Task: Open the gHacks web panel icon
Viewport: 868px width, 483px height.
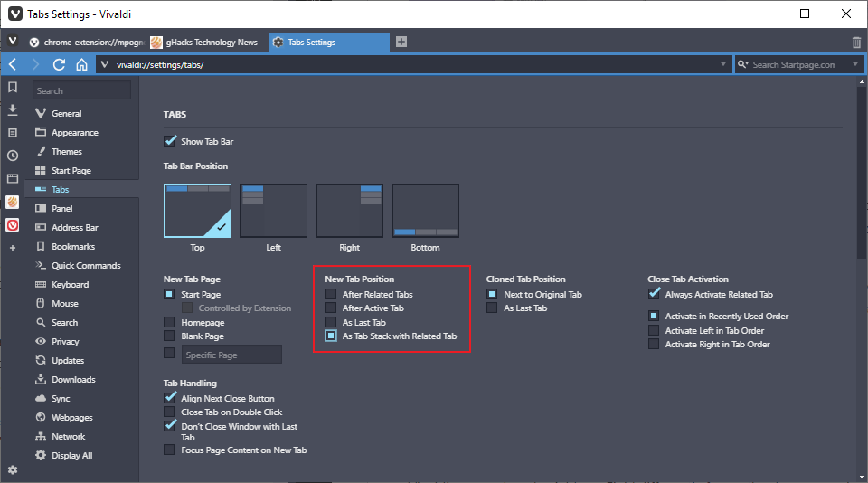Action: (12, 202)
